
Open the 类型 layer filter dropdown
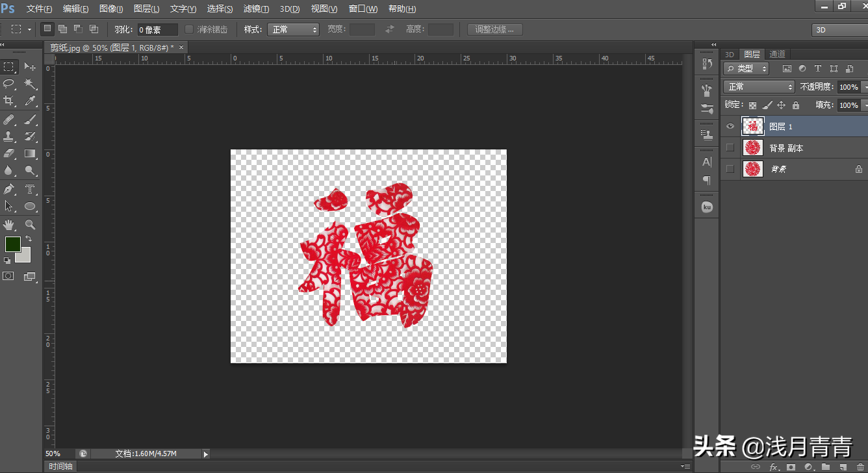click(x=747, y=68)
